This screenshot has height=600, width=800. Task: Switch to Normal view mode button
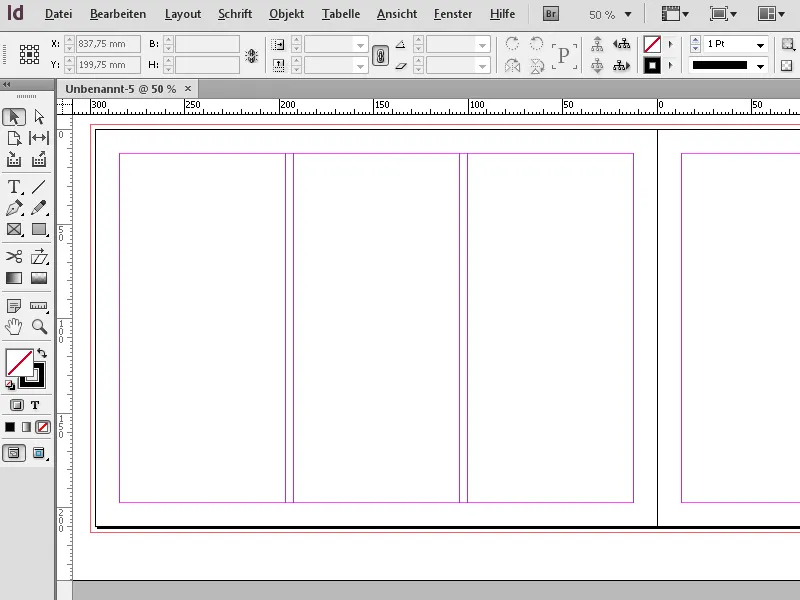(14, 453)
